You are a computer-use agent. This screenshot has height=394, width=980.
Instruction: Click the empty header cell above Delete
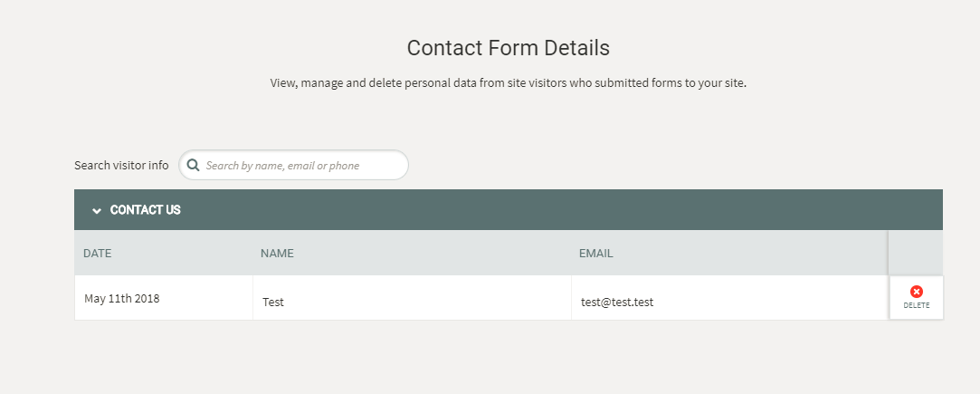[916, 253]
